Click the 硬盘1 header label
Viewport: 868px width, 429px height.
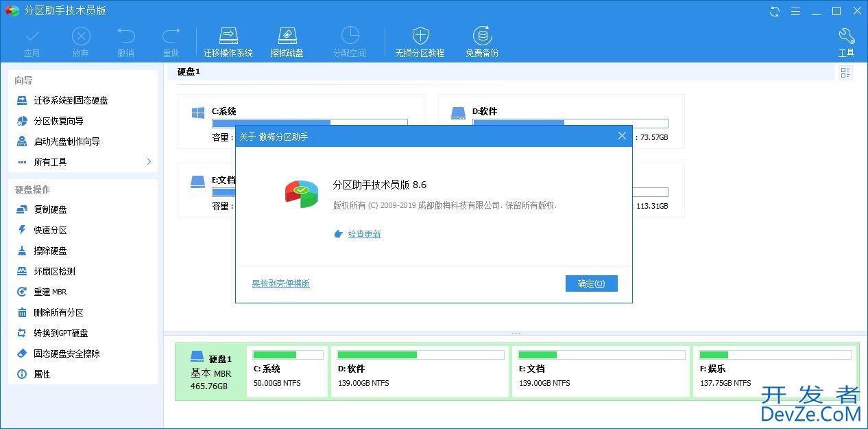189,72
